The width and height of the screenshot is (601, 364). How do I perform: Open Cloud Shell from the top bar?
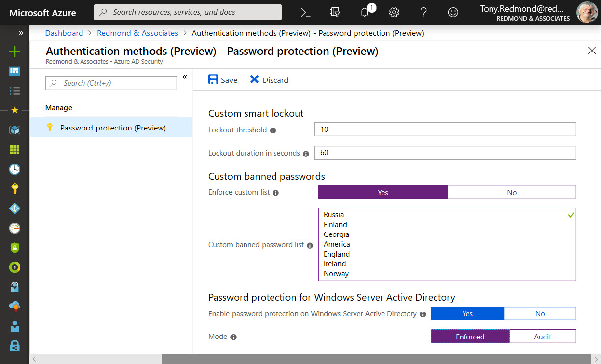pyautogui.click(x=305, y=12)
